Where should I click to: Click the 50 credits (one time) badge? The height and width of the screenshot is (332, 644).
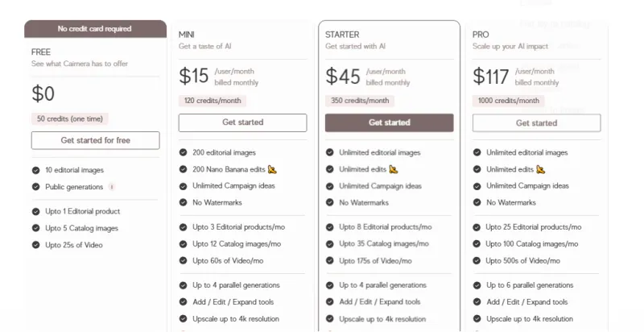coord(70,118)
